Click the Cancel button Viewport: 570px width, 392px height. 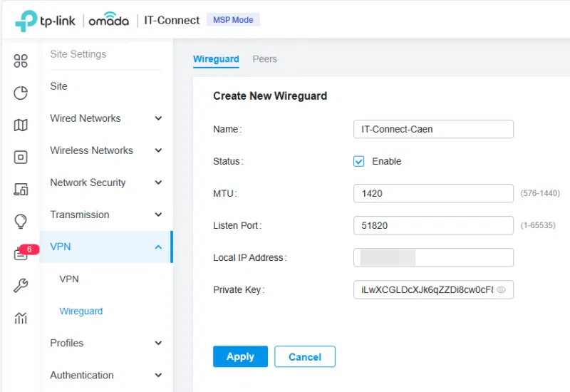pos(305,356)
